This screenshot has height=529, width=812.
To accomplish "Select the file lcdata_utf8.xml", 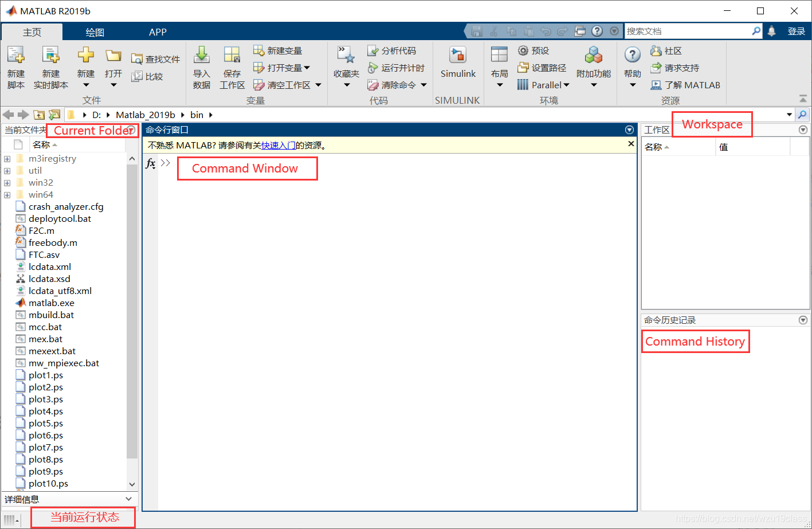I will coord(60,291).
